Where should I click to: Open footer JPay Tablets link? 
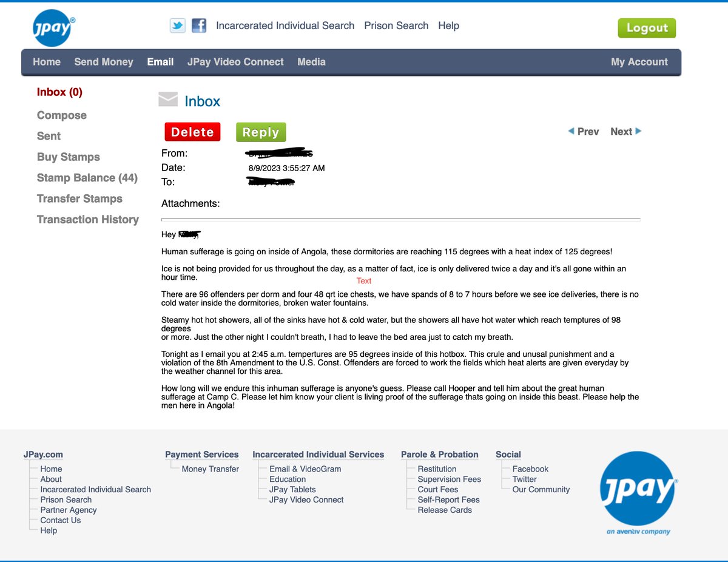pos(292,490)
